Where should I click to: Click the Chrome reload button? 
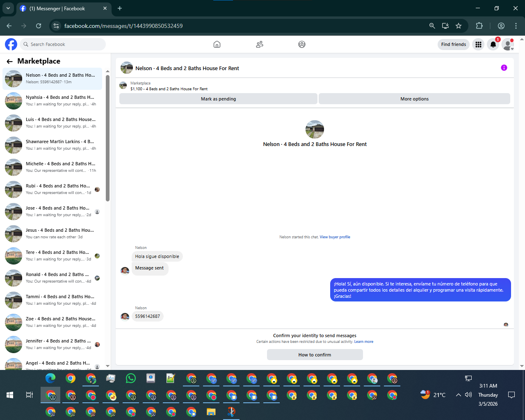point(39,26)
